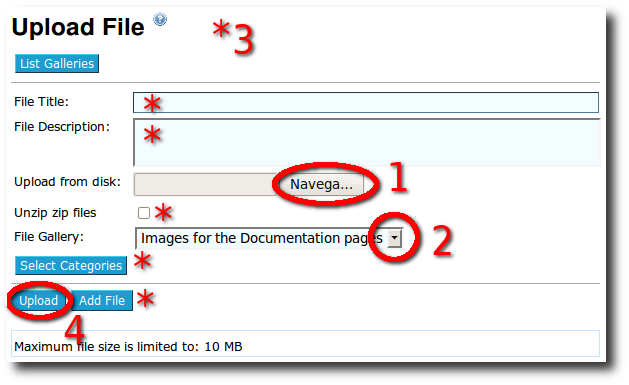Viewport: 629px width, 385px height.
Task: Go to List Galleries
Action: [57, 63]
